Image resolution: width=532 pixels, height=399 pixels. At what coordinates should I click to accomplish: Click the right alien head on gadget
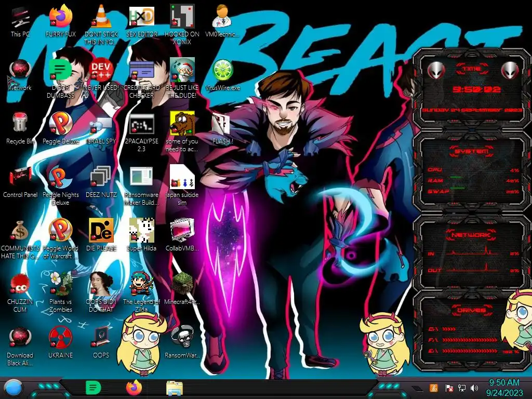click(510, 70)
